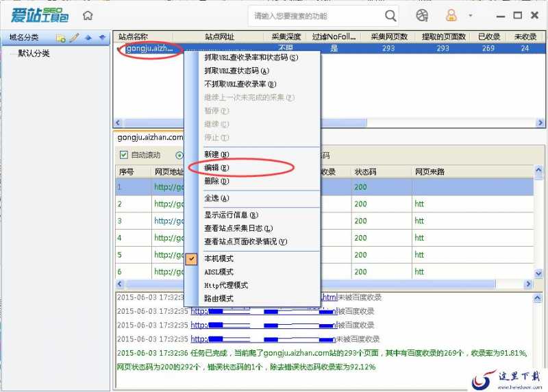Click the URL list scroll up arrow

pyautogui.click(x=538, y=170)
